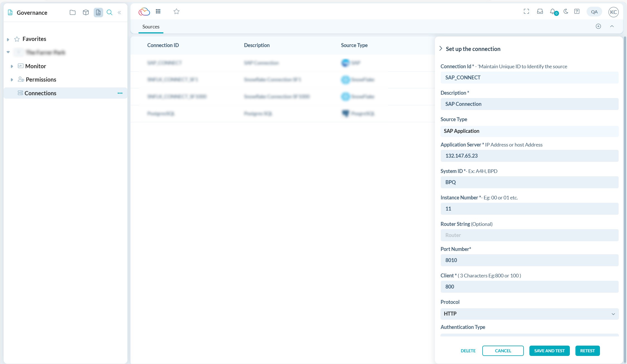627x364 pixels.
Task: Click the KC profile avatar
Action: pos(613,12)
